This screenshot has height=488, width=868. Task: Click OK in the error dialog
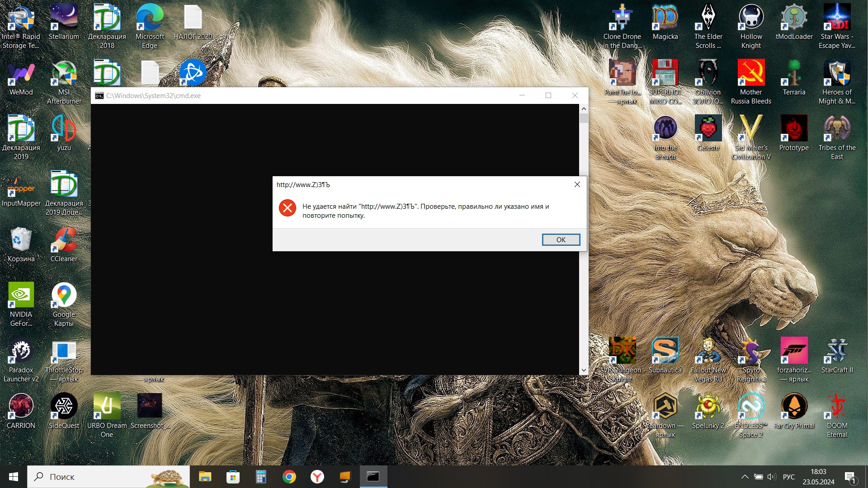(x=561, y=239)
